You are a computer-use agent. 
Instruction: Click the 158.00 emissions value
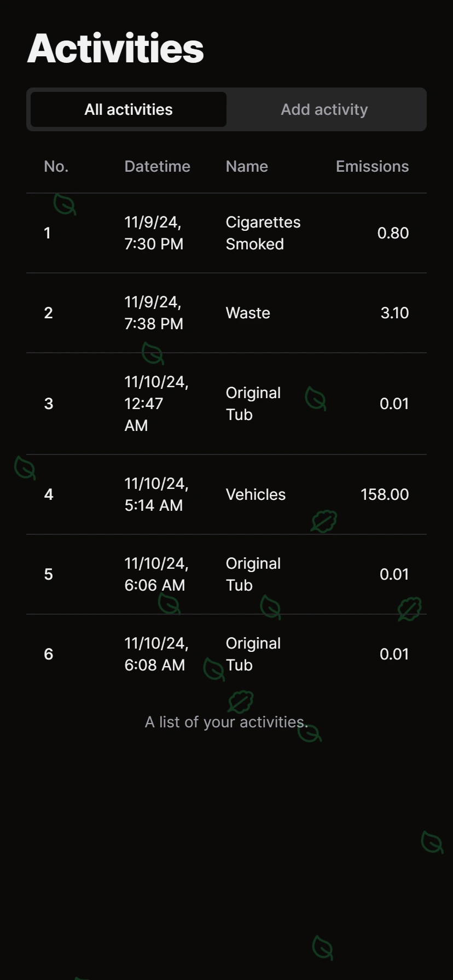click(384, 494)
